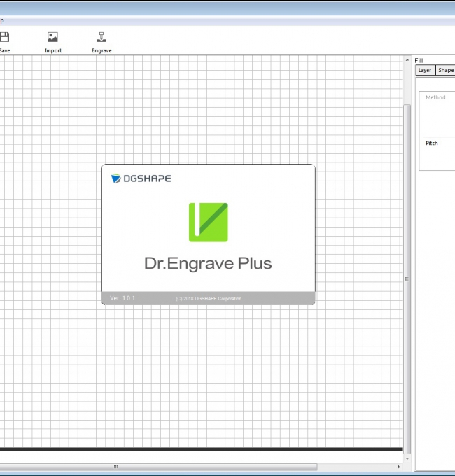Open the partially visible Help menu
455x476 pixels.
tap(2, 21)
